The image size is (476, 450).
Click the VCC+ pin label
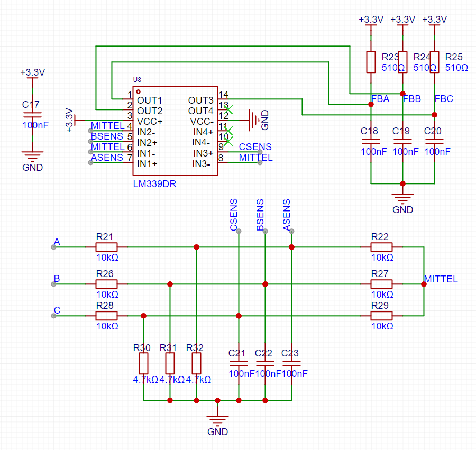(x=150, y=122)
